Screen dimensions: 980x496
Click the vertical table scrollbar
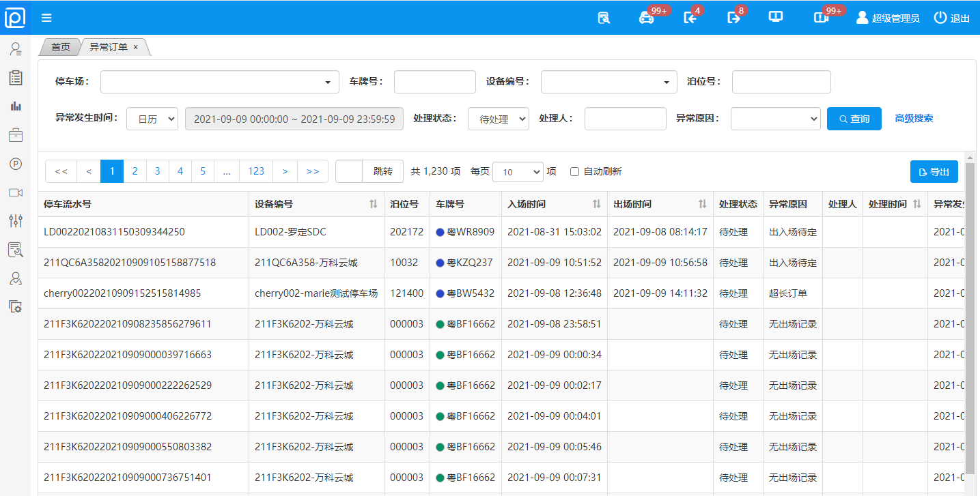[x=970, y=317]
